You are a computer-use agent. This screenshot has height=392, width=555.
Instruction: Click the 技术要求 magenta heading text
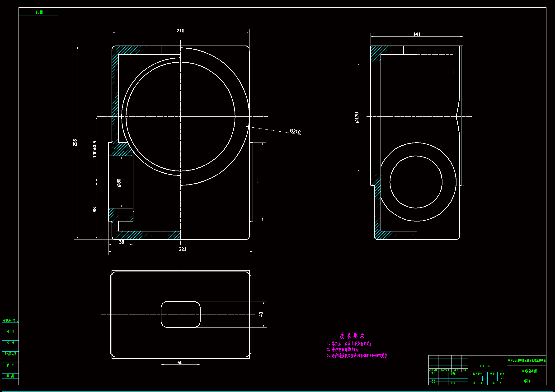(352, 336)
